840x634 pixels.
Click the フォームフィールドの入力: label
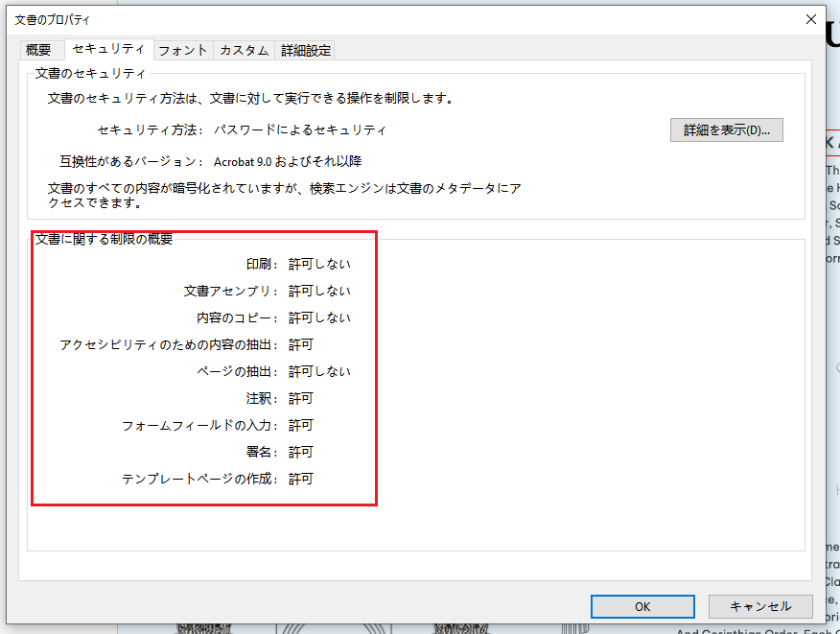pos(199,426)
